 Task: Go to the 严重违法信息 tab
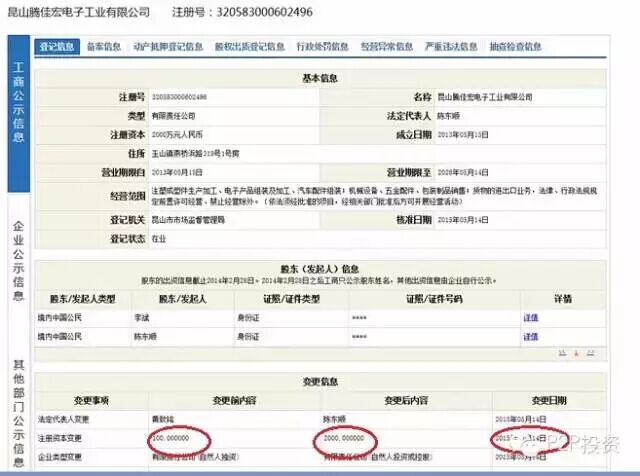(x=451, y=47)
